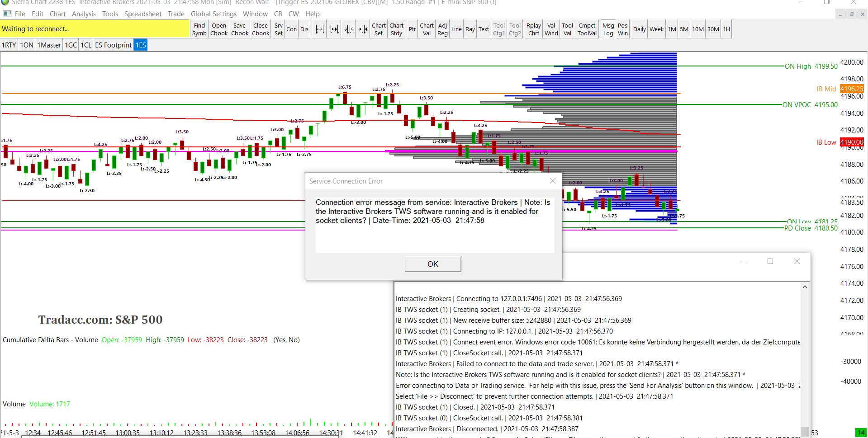Set chart timeframe to 1M
This screenshot has height=438, width=868.
point(672,29)
